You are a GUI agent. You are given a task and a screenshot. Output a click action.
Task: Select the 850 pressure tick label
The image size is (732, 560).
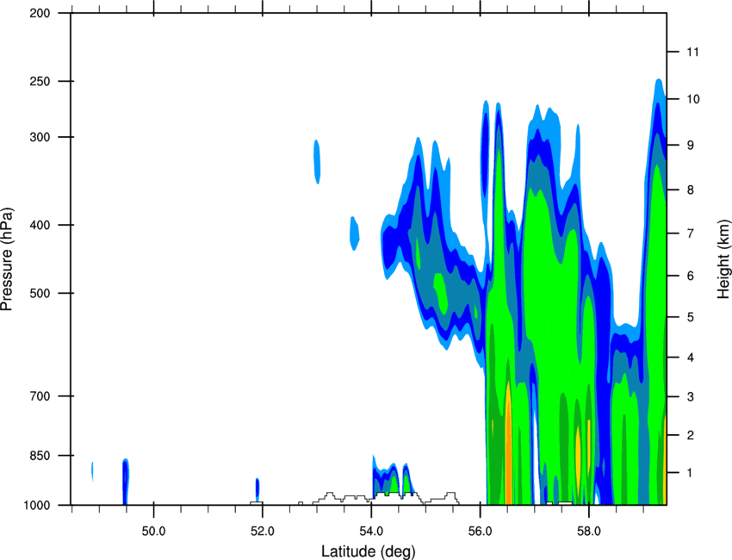(40, 456)
